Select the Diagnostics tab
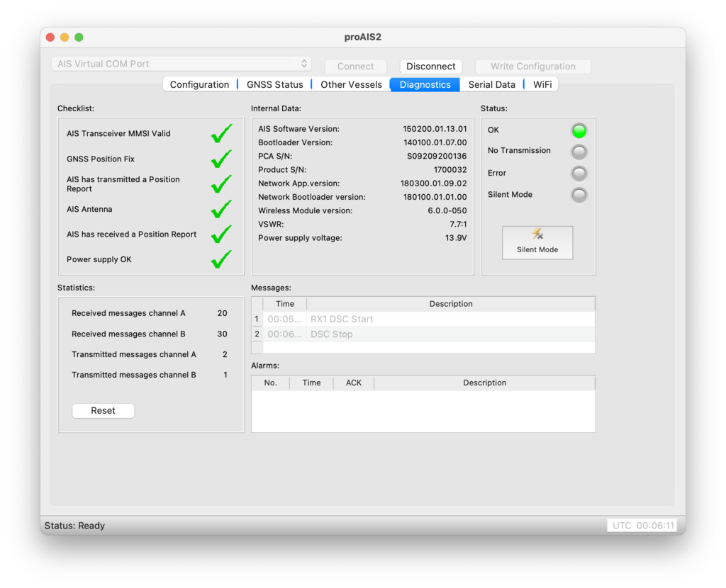 point(425,85)
